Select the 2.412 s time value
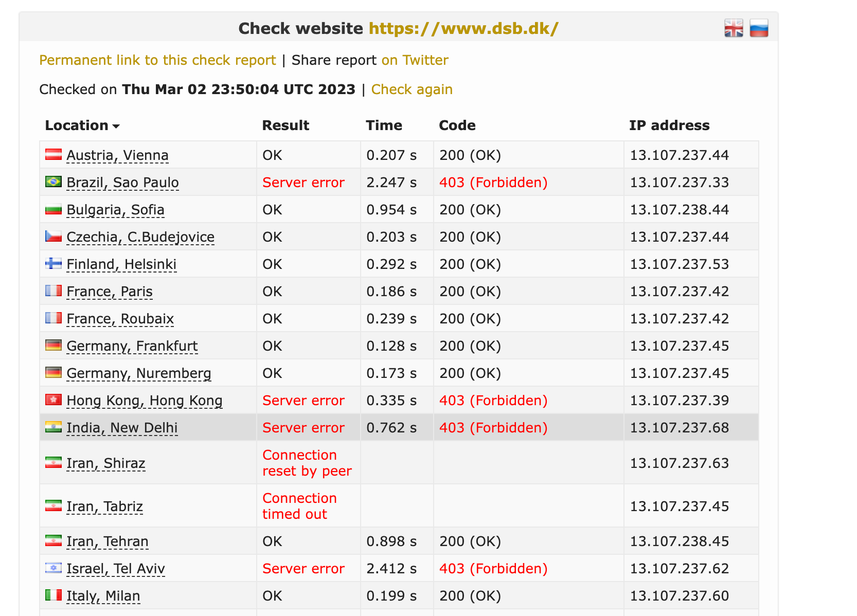The image size is (857, 616). (391, 569)
